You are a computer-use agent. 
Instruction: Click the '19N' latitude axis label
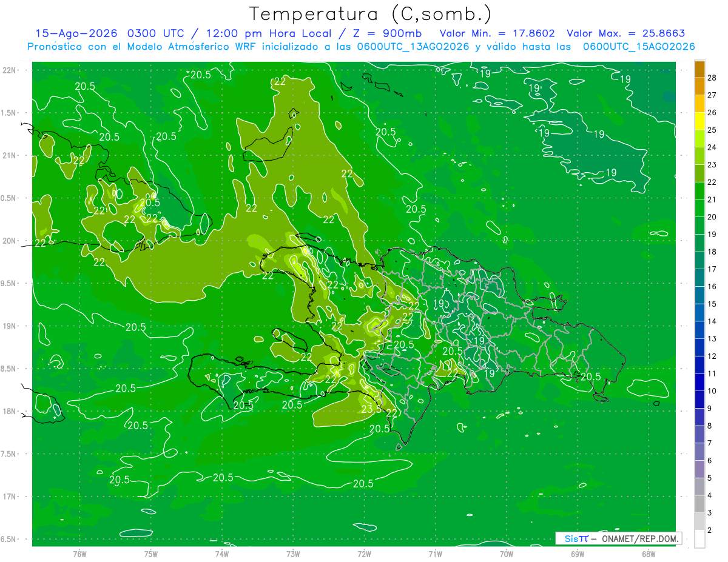pos(10,326)
